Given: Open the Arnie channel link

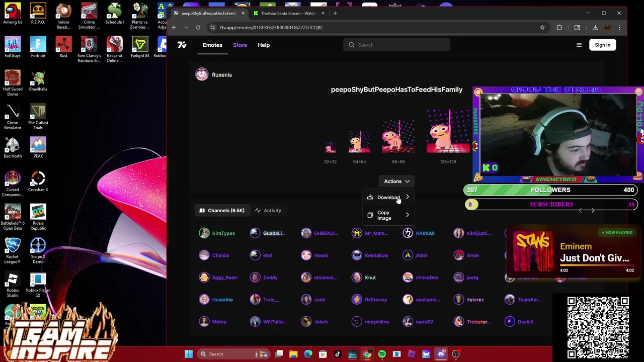Looking at the screenshot, I should tap(466, 255).
